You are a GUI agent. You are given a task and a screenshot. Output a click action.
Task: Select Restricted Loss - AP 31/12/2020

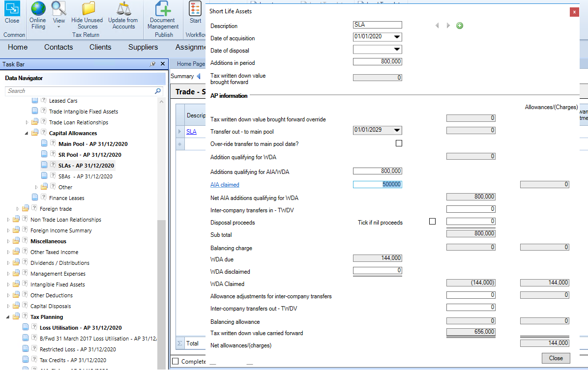78,349
